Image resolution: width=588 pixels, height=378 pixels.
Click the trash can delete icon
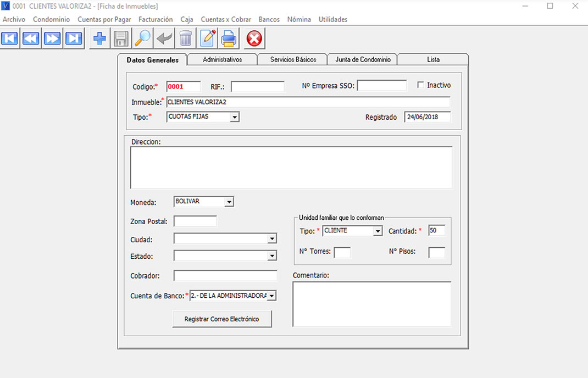click(186, 38)
